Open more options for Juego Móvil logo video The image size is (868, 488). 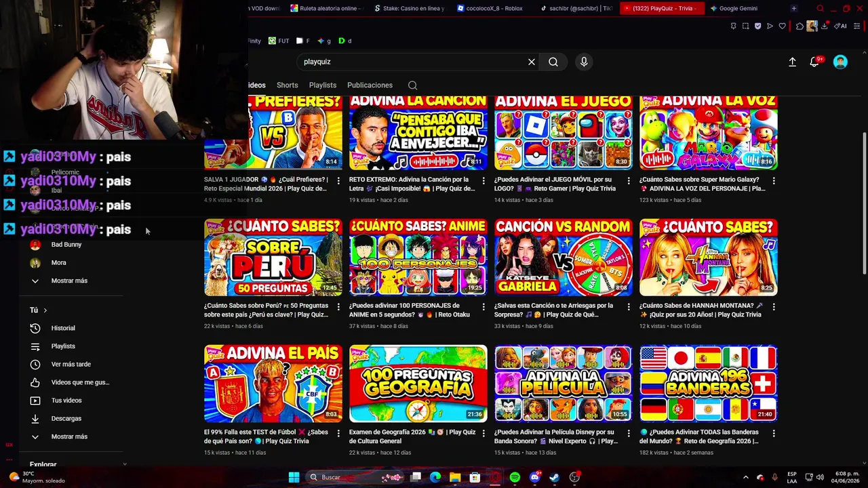pos(629,181)
